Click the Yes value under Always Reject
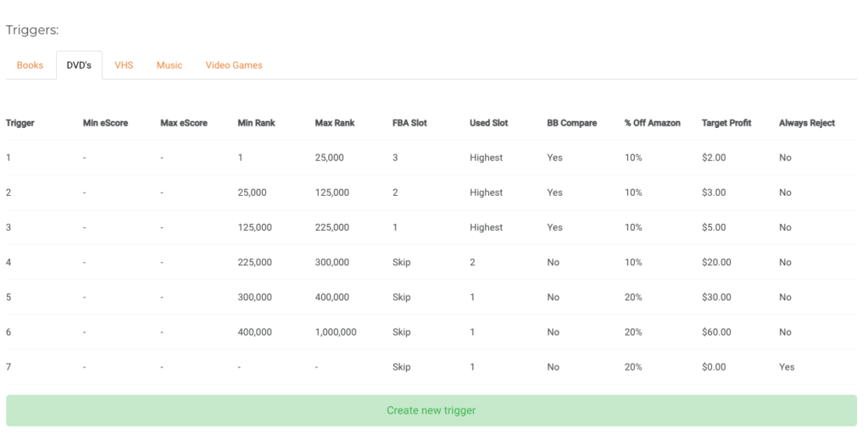This screenshot has height=440, width=868. [x=787, y=367]
